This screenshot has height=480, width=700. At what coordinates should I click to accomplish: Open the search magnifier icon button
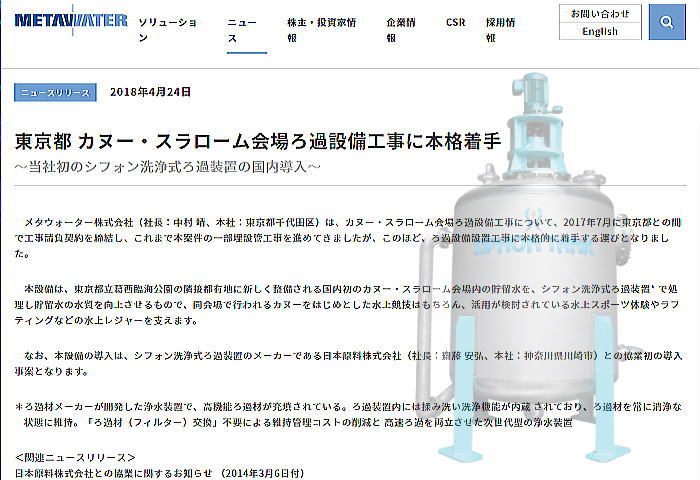point(667,22)
